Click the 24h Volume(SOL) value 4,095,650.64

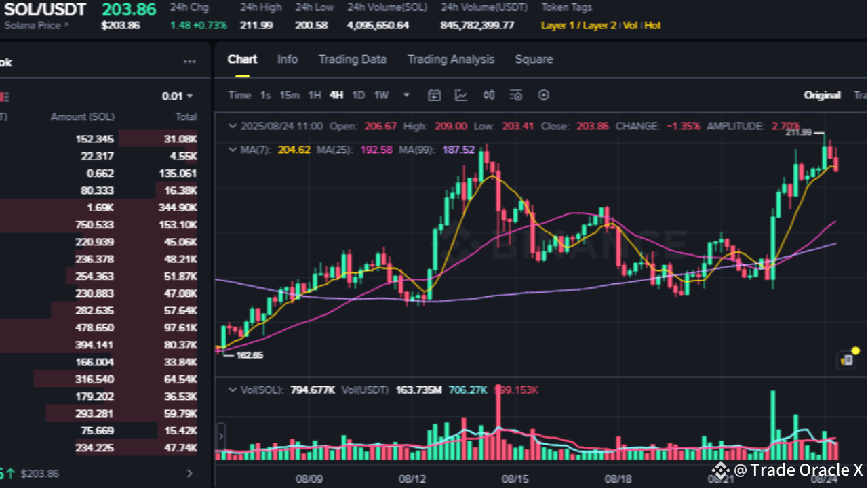coord(378,26)
